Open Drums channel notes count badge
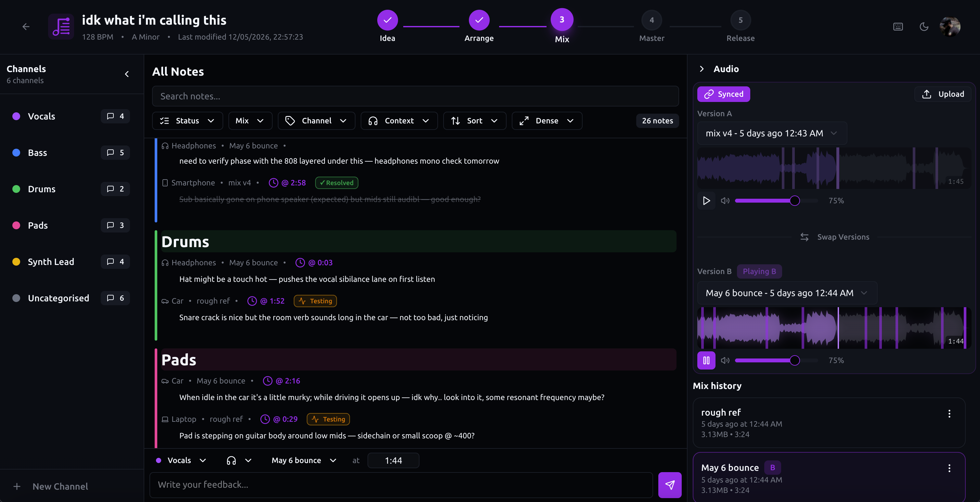Screen dimensions: 980x502 [x=115, y=189]
